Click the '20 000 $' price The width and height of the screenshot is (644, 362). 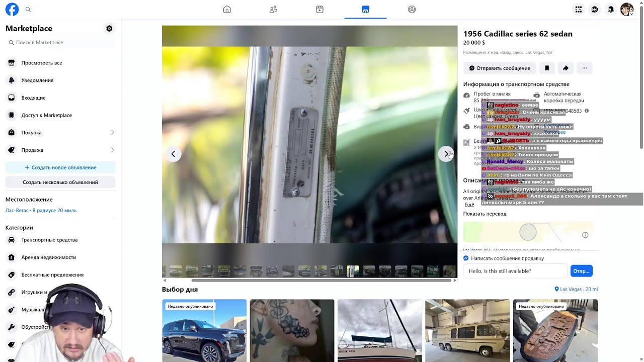474,43
